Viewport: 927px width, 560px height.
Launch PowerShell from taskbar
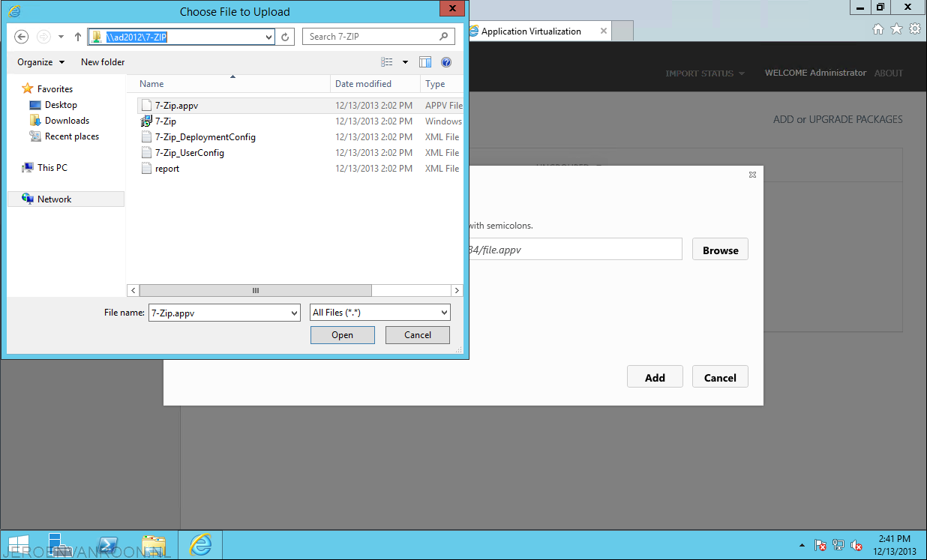(x=109, y=545)
